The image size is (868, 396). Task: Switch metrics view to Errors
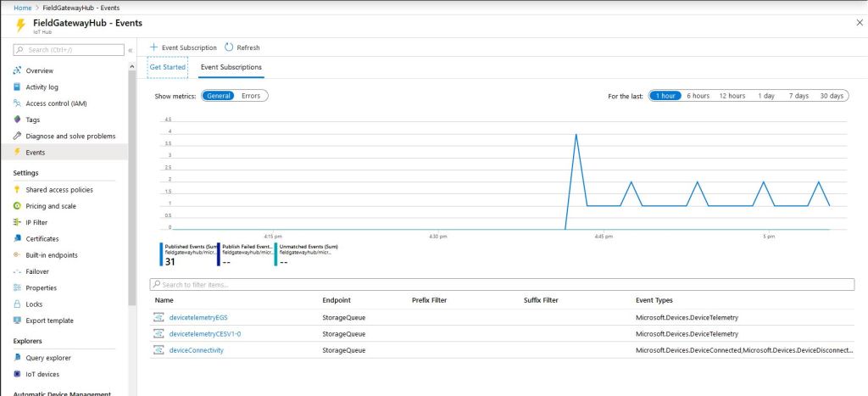pos(251,96)
